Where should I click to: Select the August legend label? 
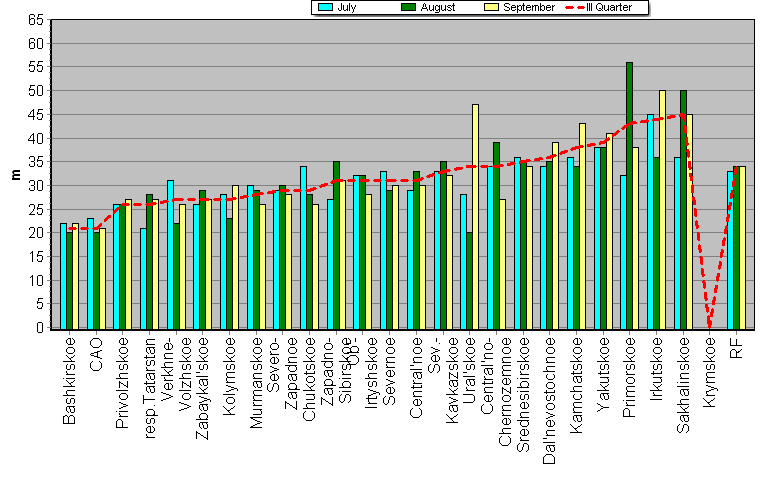tap(438, 7)
